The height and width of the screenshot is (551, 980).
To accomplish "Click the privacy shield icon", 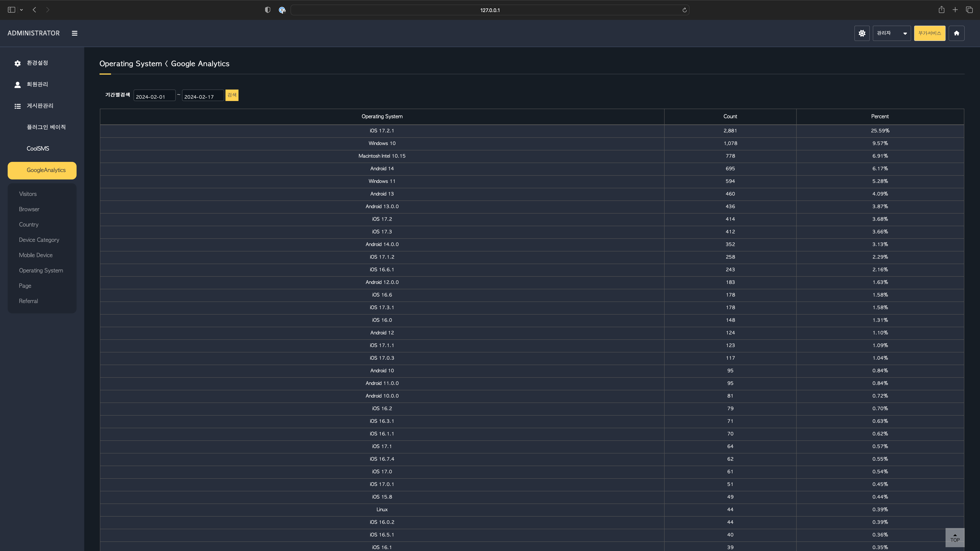I will (x=267, y=10).
